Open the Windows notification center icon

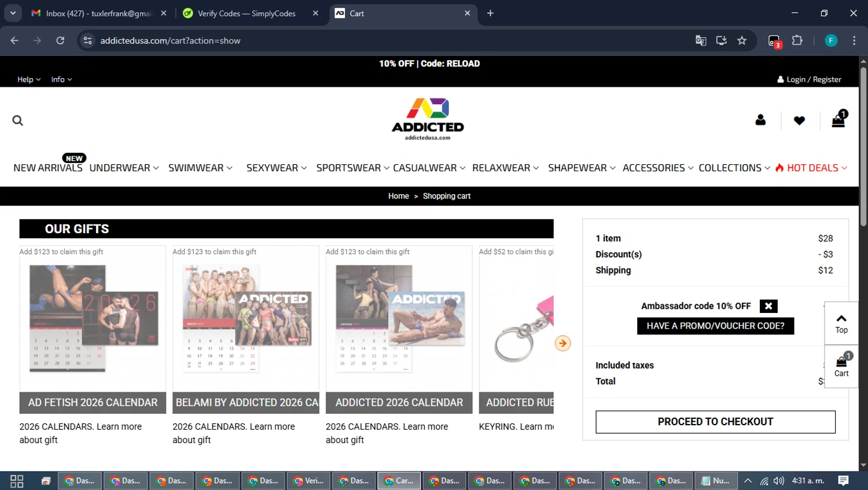click(x=844, y=481)
